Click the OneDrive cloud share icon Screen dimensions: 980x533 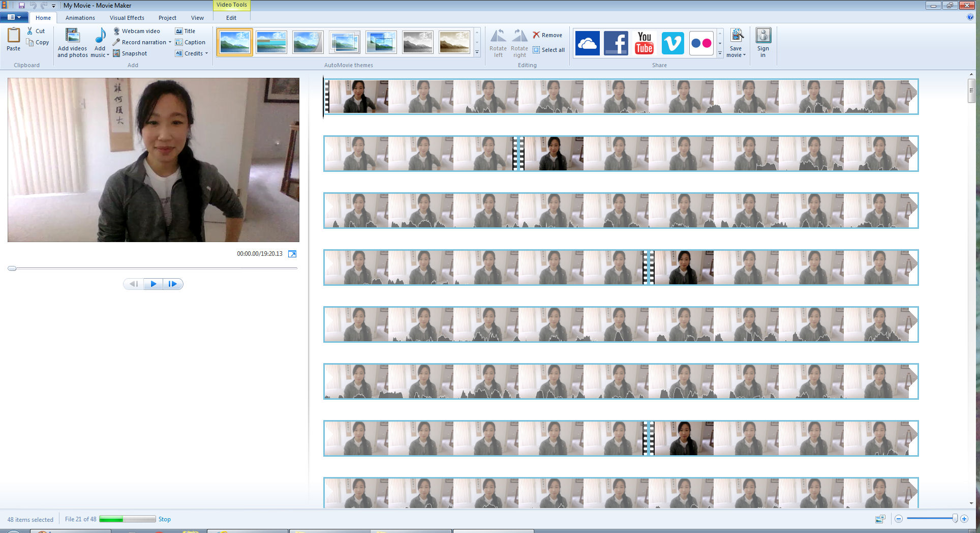(x=587, y=43)
